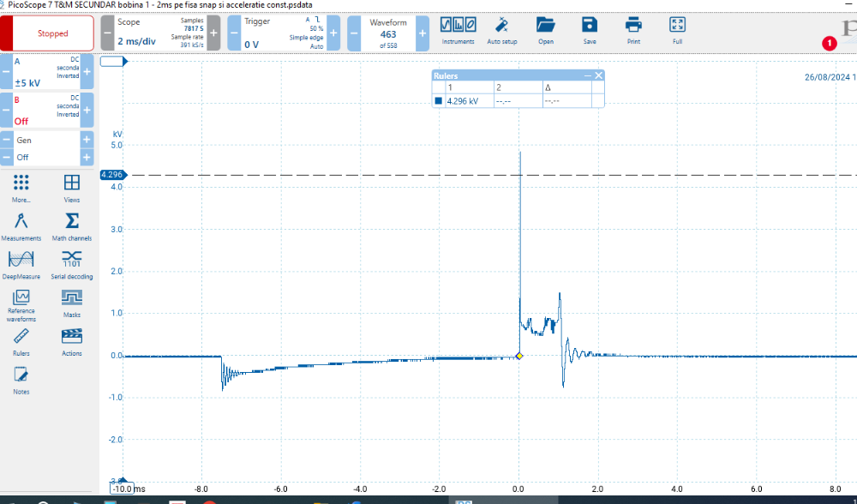This screenshot has width=857, height=504.
Task: Run Auto setup
Action: (x=501, y=31)
